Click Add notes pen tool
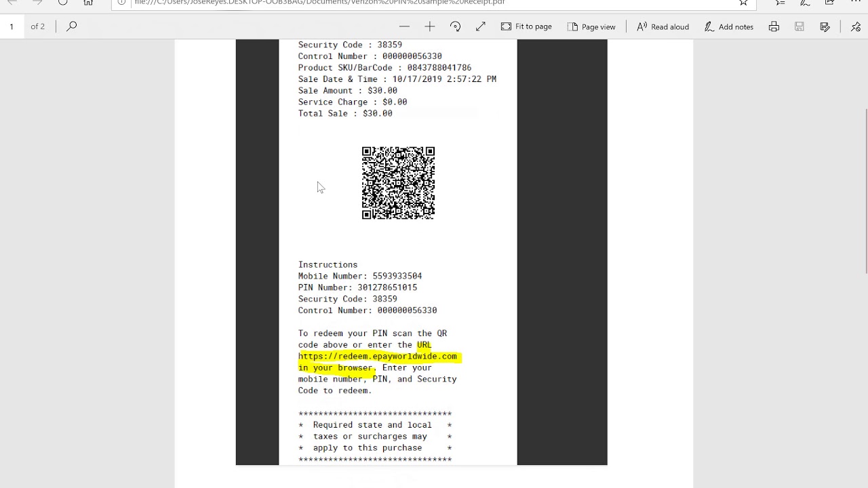Image resolution: width=868 pixels, height=488 pixels. pos(728,26)
